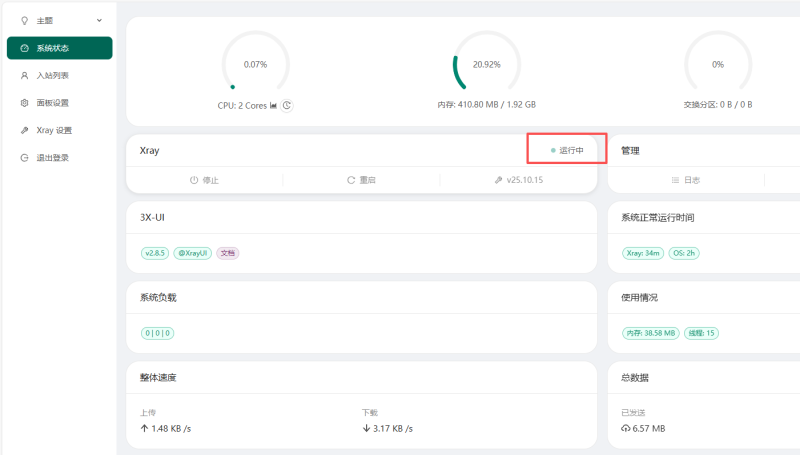Click the OS: 2h uptime tag
The image size is (800, 455).
pos(684,253)
